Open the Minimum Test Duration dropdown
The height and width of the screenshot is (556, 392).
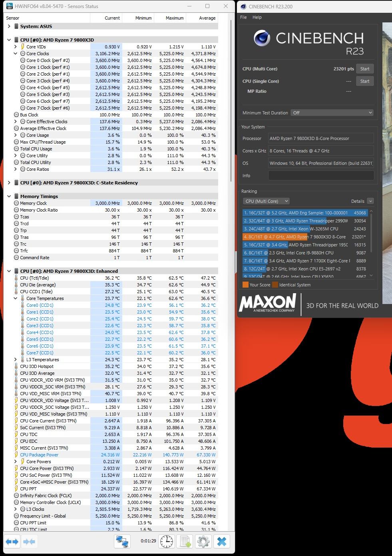332,113
